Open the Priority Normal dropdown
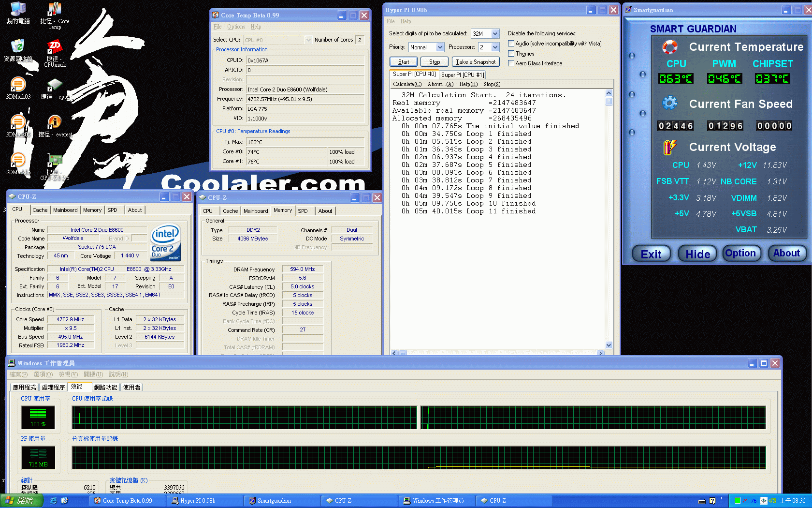This screenshot has width=812, height=508. (440, 47)
